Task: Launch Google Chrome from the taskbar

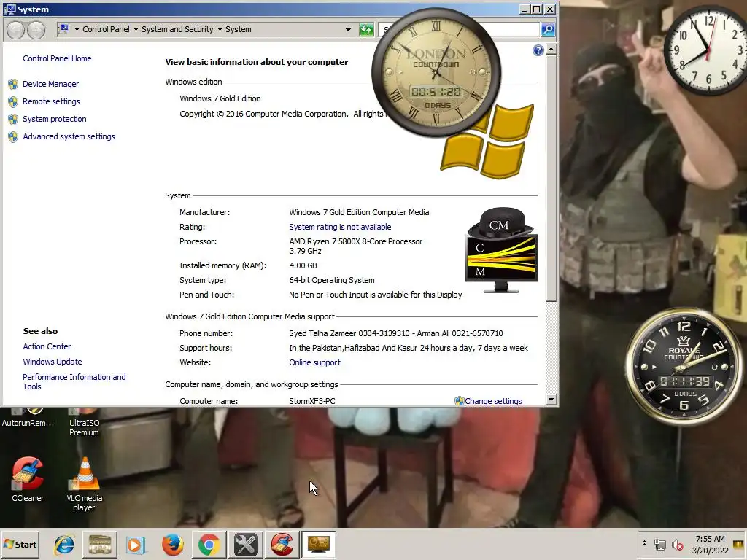Action: pyautogui.click(x=209, y=544)
